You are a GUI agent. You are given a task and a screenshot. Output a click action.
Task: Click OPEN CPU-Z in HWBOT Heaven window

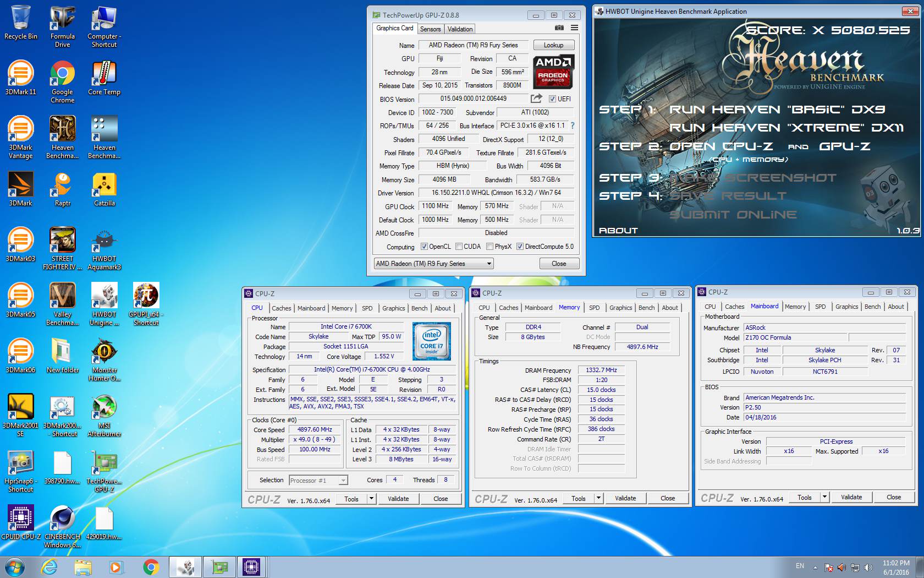[x=721, y=146]
